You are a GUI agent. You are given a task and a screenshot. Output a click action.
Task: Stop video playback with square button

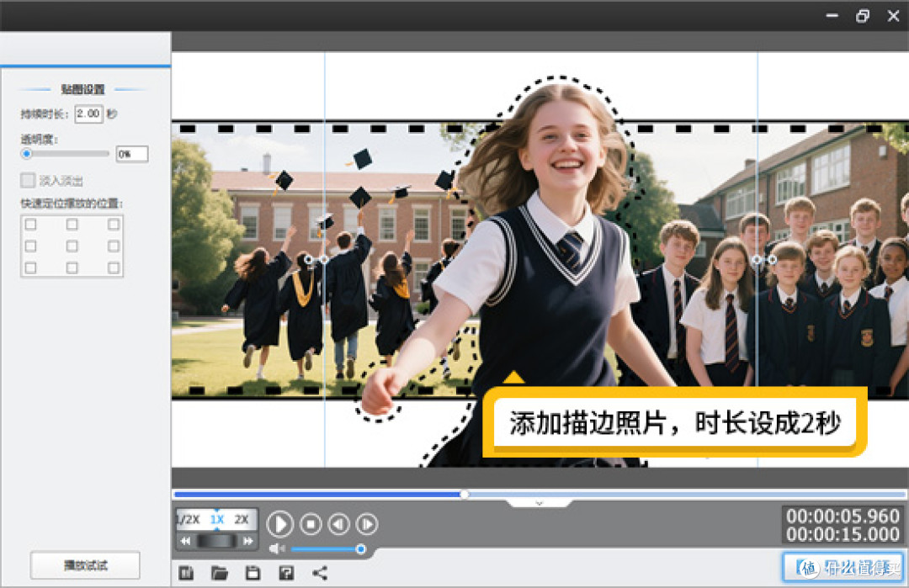(x=311, y=524)
